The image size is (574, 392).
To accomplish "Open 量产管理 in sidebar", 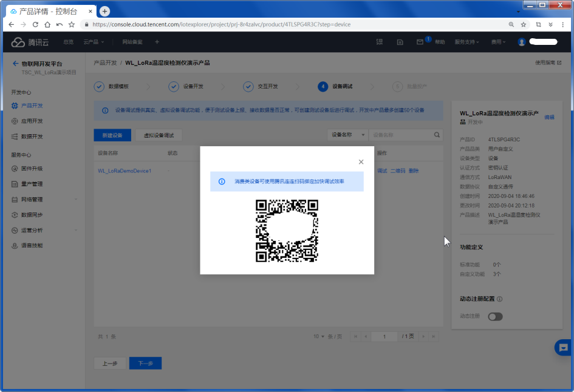I will click(32, 184).
